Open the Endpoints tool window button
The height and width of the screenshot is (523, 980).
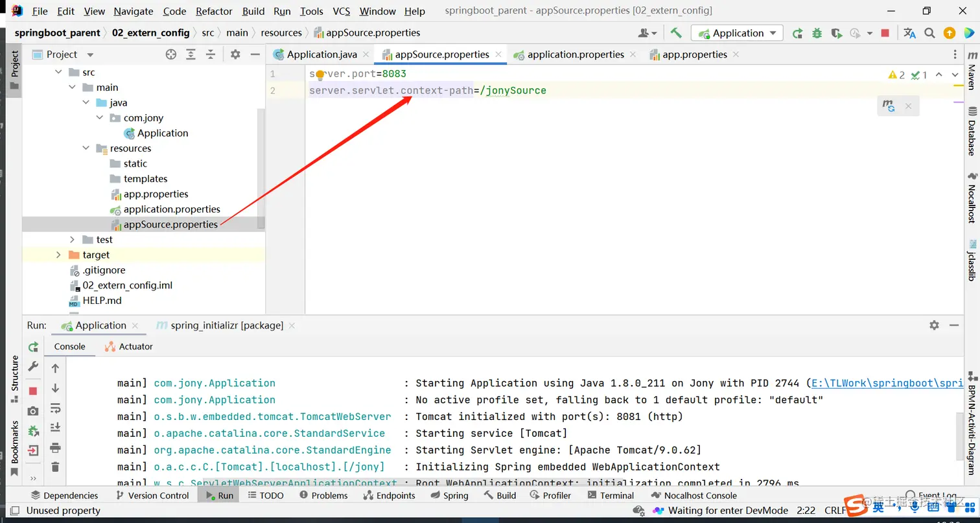click(390, 495)
